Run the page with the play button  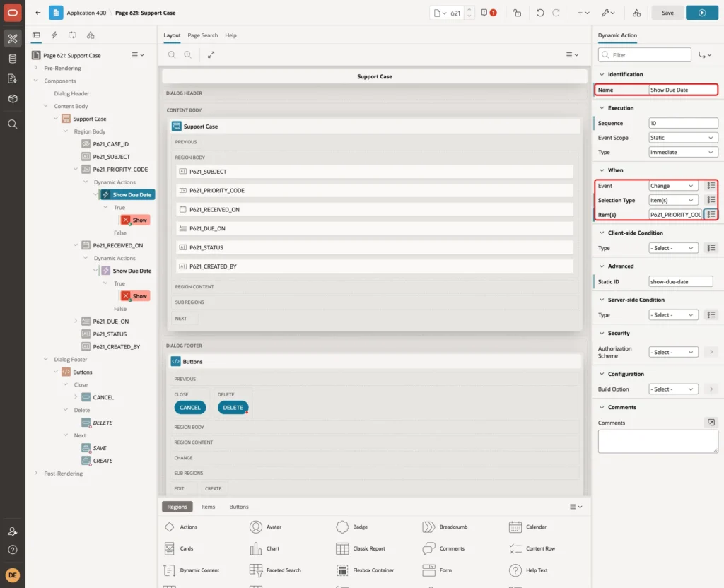(702, 13)
